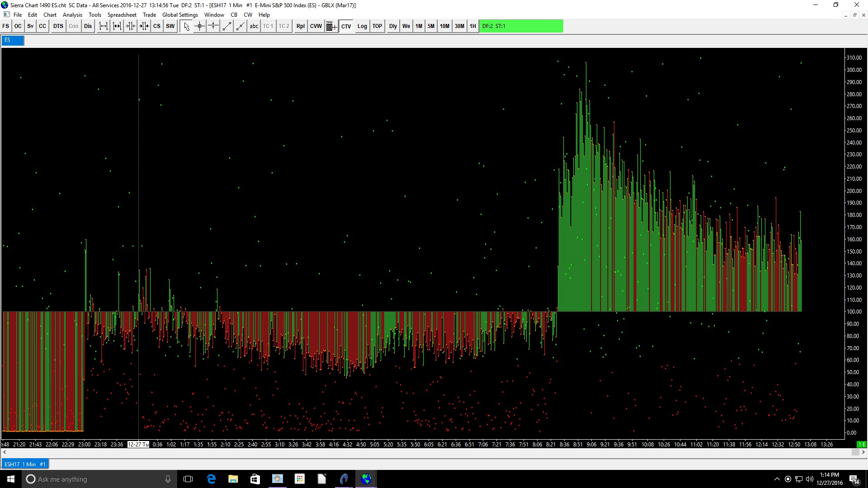The image size is (868, 488).
Task: Toggle the Dis disconnect button
Action: (88, 26)
